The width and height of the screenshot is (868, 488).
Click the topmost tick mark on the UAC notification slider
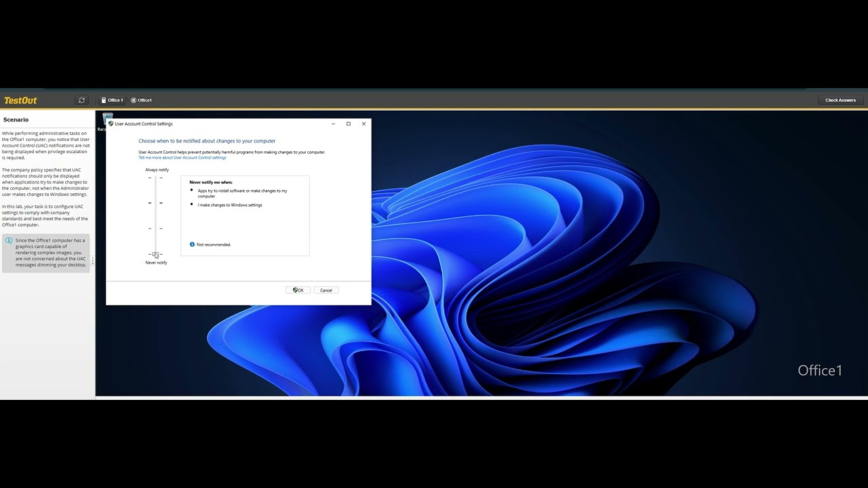[155, 178]
